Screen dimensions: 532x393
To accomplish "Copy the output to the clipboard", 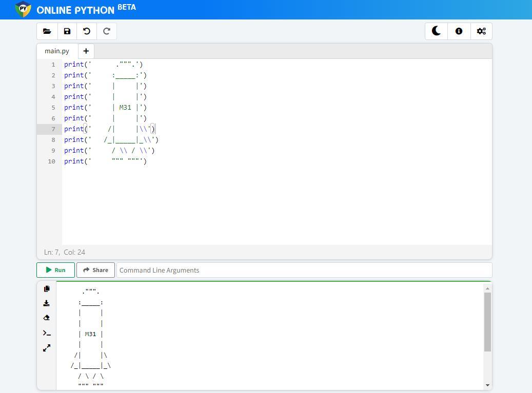I will click(47, 289).
